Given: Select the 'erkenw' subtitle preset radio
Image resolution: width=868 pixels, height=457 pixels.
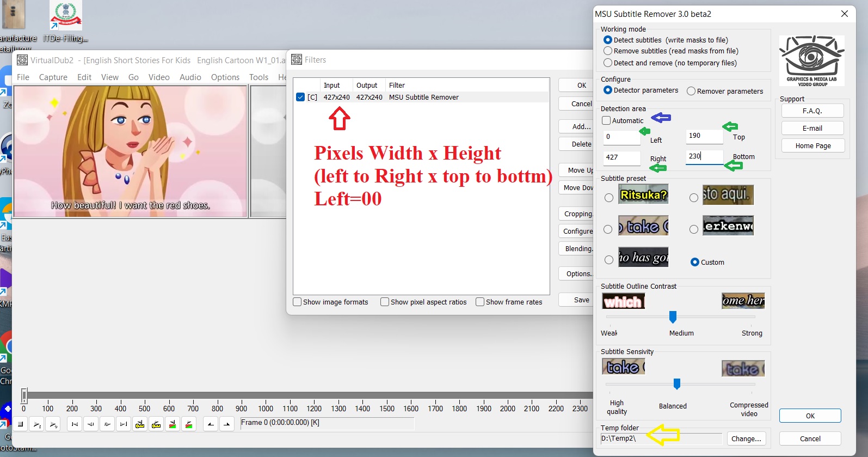Looking at the screenshot, I should [694, 229].
